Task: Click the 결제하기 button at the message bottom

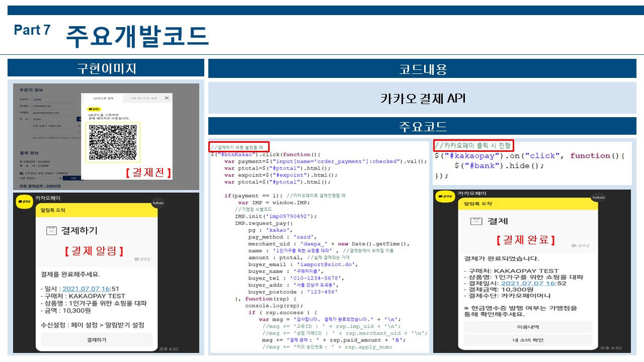Action: 97,339
